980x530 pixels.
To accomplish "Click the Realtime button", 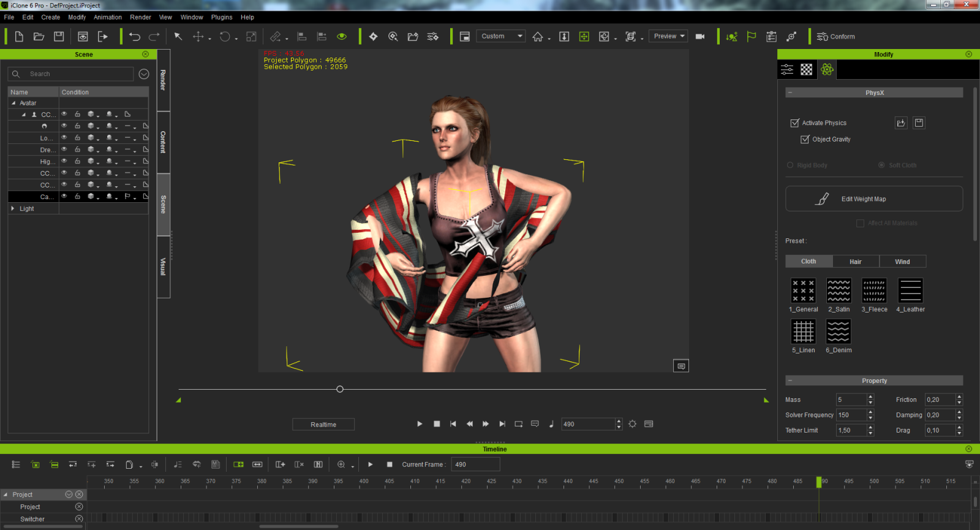I will [323, 425].
